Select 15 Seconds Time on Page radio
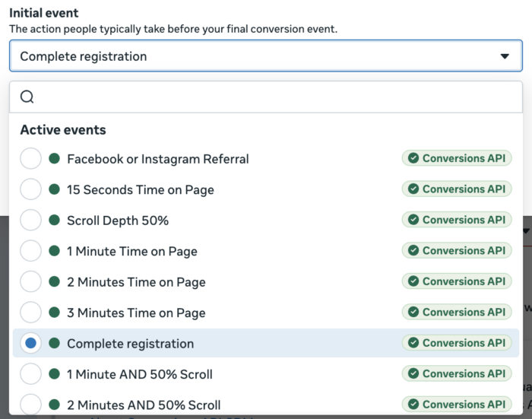The width and height of the screenshot is (532, 419). [30, 189]
